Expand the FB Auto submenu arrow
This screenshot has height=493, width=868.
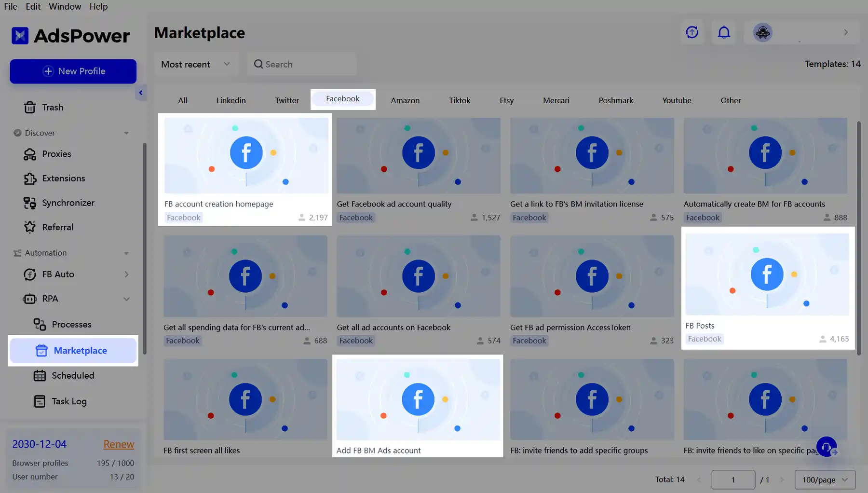(126, 274)
